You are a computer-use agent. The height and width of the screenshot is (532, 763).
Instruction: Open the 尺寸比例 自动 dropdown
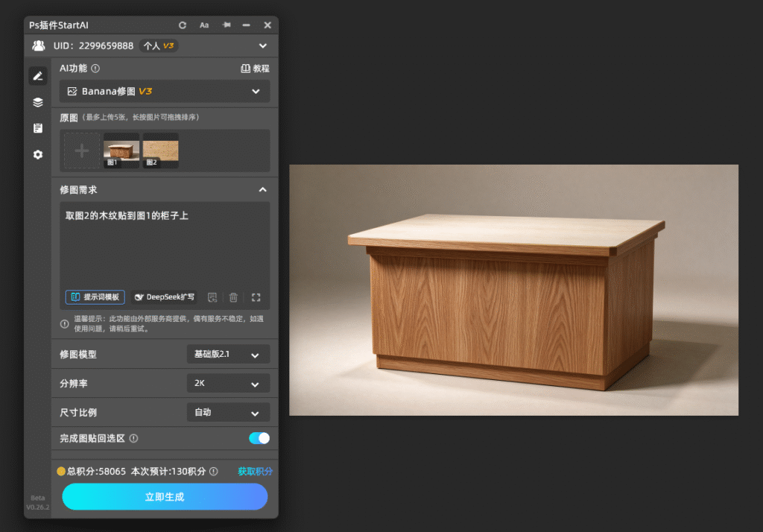[228, 413]
